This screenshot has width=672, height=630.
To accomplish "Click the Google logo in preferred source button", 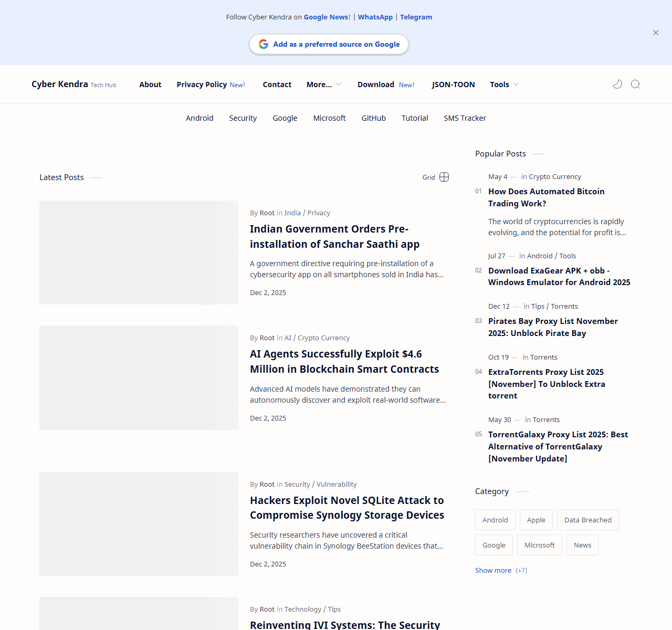I will coord(264,44).
